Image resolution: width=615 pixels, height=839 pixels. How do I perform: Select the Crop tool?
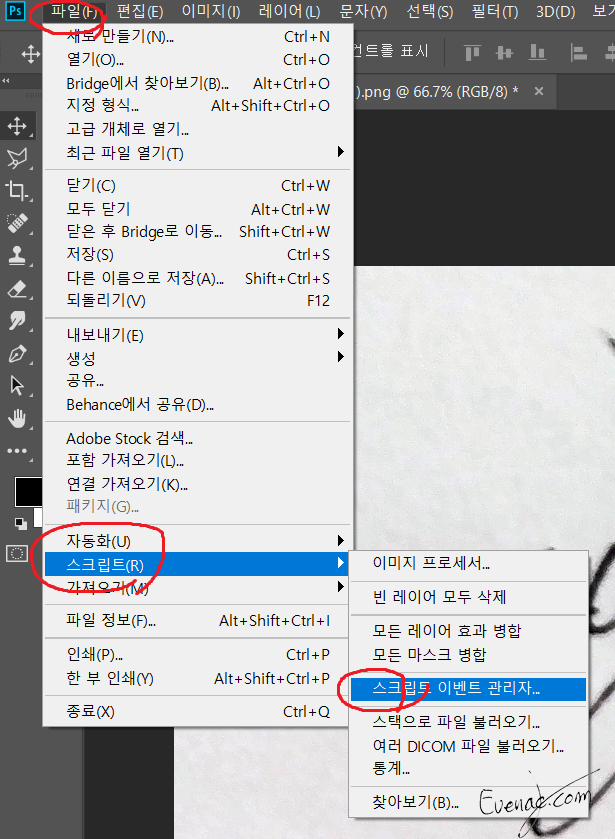[x=17, y=190]
